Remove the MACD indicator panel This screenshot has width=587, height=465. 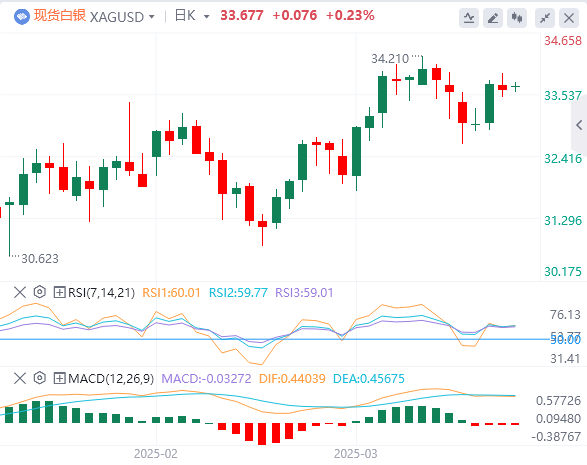point(20,378)
